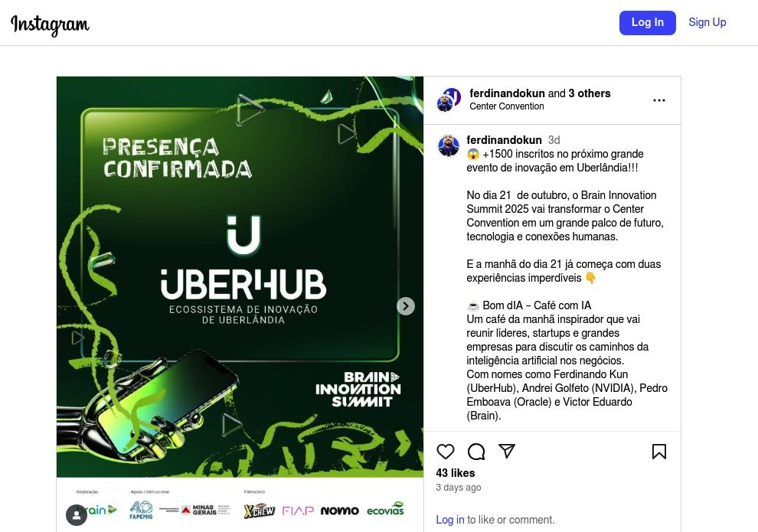The height and width of the screenshot is (532, 758).
Task: Click the '3 days ago' timestamp
Action: 459,487
